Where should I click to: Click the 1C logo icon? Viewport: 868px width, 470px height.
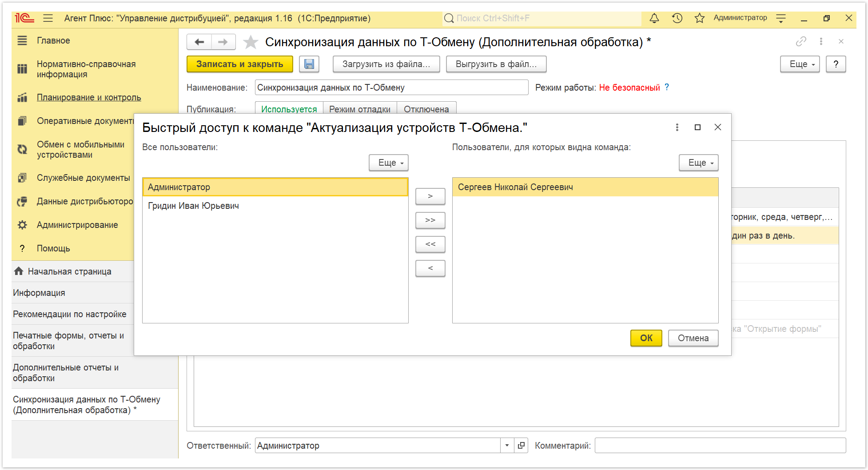(24, 18)
